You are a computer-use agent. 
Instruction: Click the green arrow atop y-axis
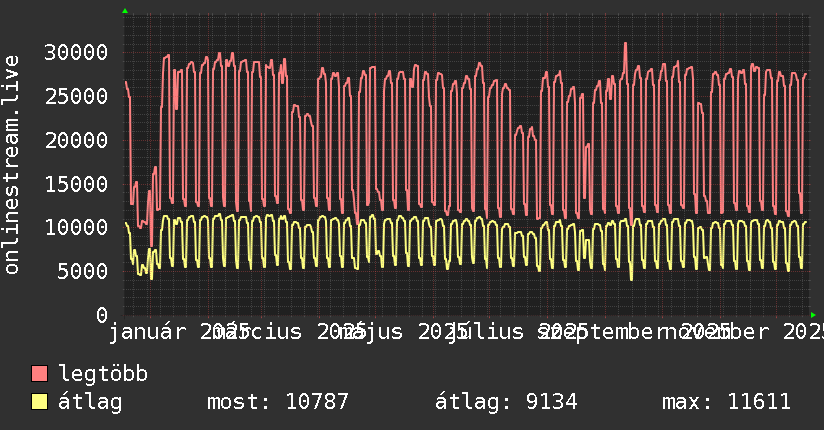125,11
